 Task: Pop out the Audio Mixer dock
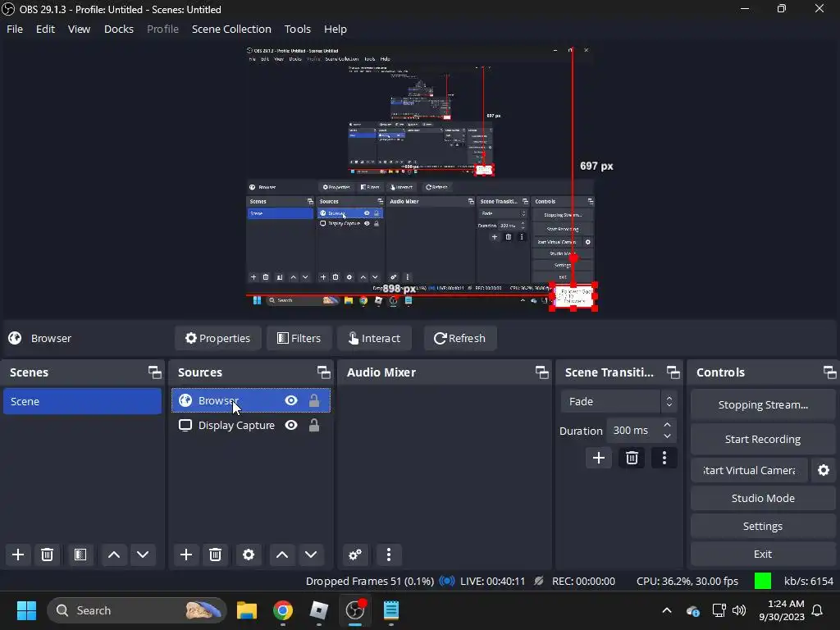pos(542,372)
